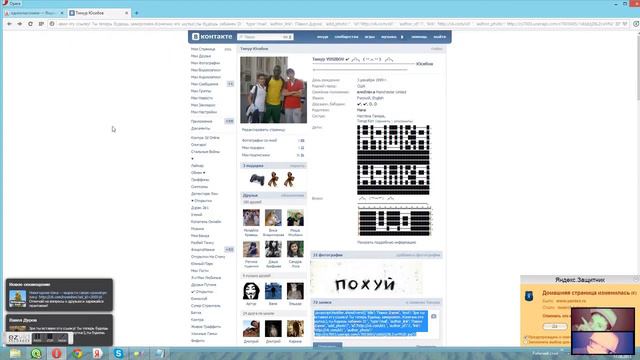
Task: Open the Opera main menu icon
Action: [x=12, y=3]
